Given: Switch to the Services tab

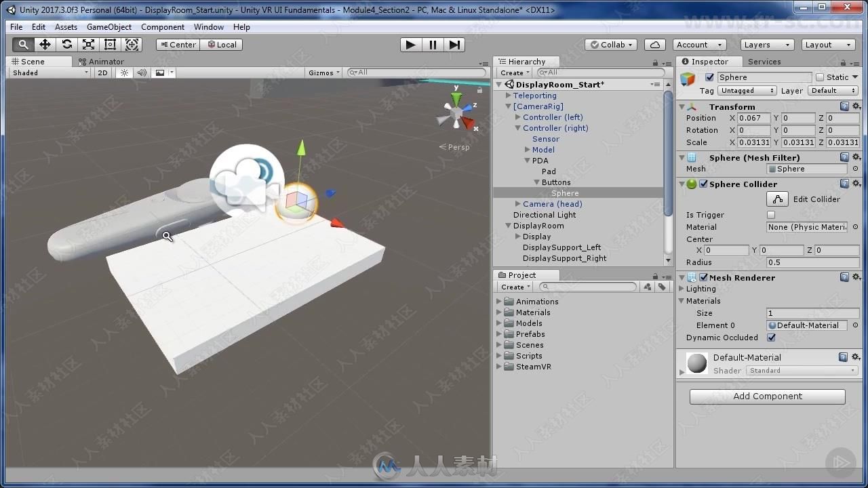Looking at the screenshot, I should (764, 62).
